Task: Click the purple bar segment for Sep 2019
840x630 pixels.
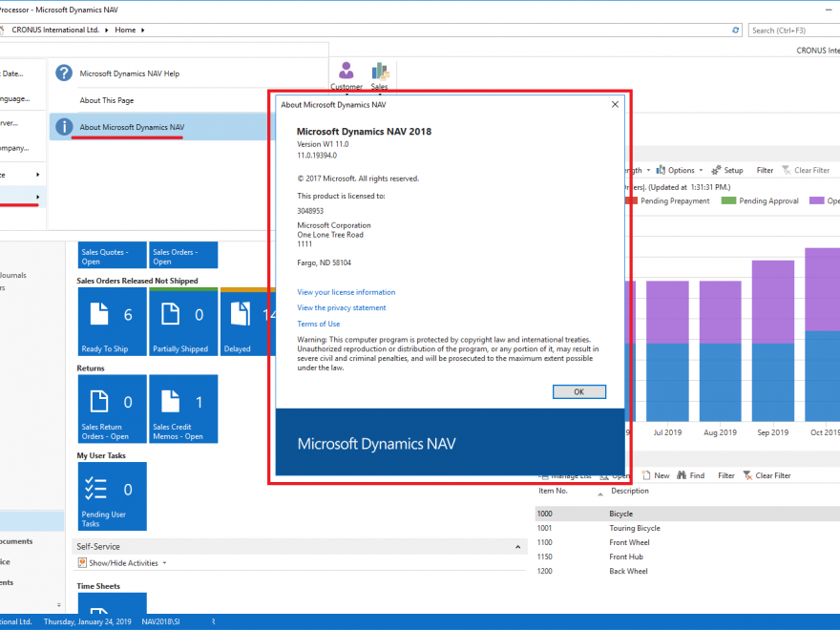Action: (x=773, y=302)
